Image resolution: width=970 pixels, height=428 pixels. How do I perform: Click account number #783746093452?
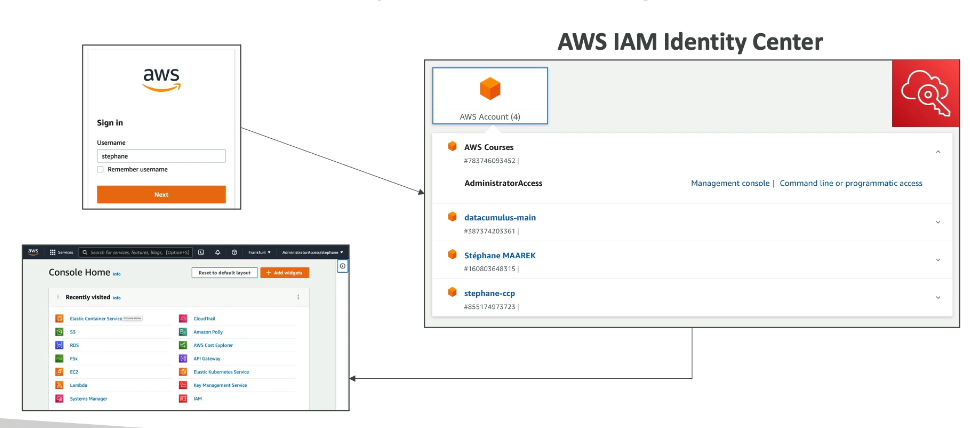click(490, 161)
